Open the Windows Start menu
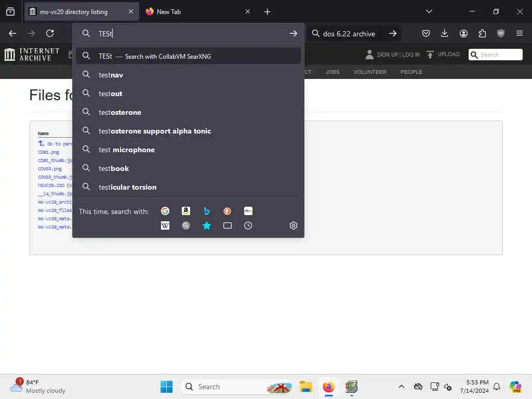Screen dimensions: 532x399 click(x=166, y=387)
